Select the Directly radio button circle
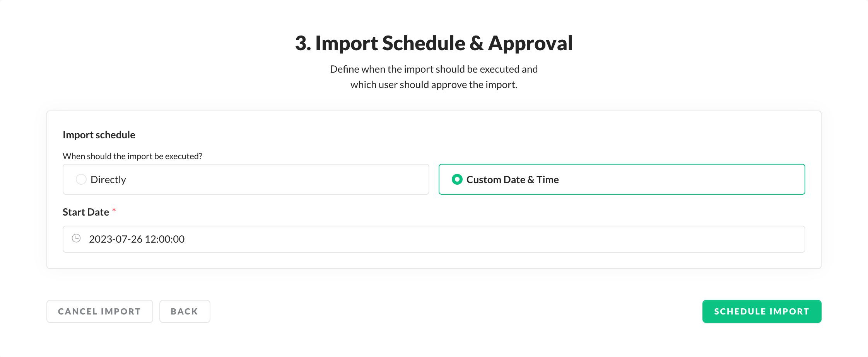Viewport: 868px width, 357px height. coord(81,179)
